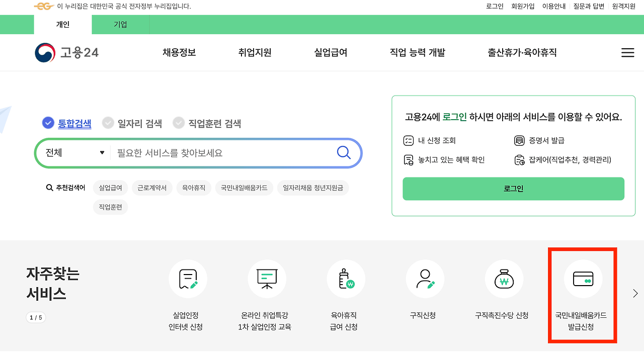644x354 pixels.
Task: Select the 통합검색 radio option
Action: [47, 123]
